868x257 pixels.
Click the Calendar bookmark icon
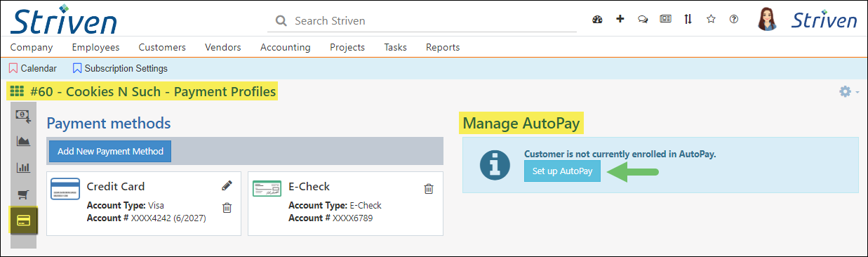pos(13,69)
